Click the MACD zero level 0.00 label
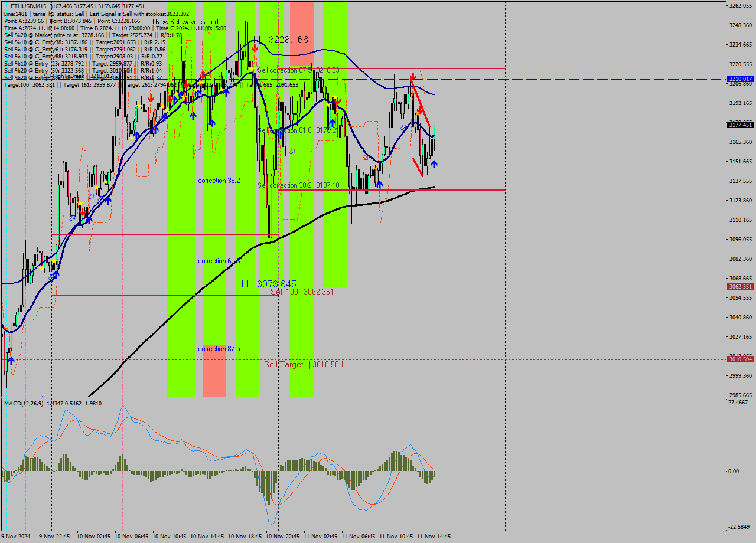This screenshot has width=756, height=543. [x=733, y=471]
